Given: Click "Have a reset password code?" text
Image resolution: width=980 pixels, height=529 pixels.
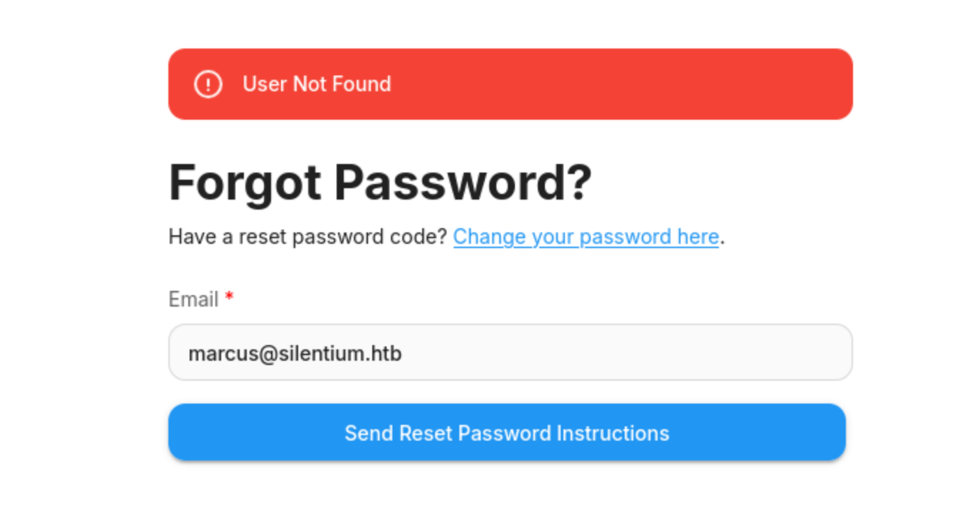Looking at the screenshot, I should point(307,237).
